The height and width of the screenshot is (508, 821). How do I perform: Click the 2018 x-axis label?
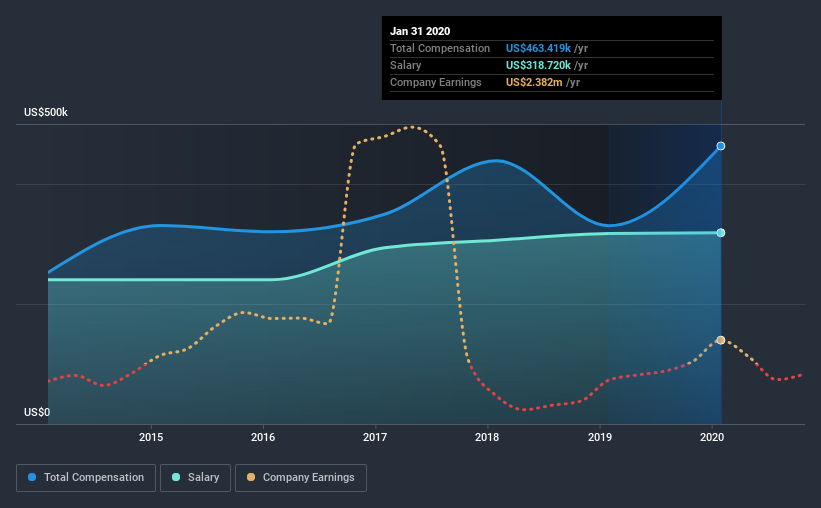tap(487, 437)
